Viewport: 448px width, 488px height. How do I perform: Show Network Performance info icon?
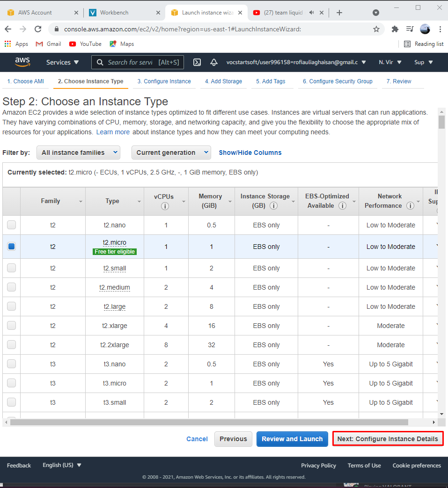[411, 206]
